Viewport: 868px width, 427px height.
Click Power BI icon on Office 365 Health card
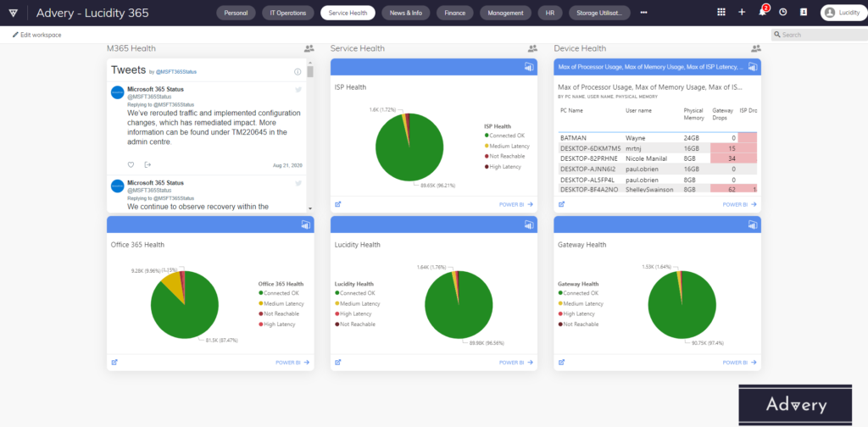coord(305,225)
